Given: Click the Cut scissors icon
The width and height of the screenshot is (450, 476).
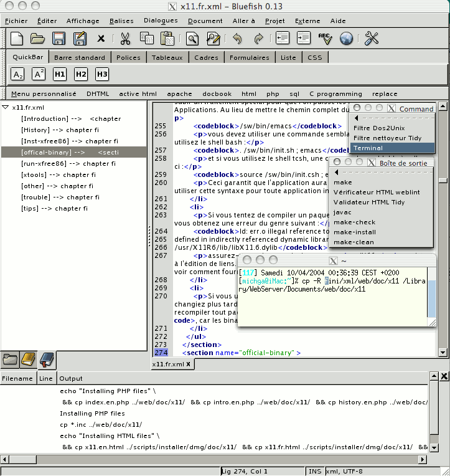Looking at the screenshot, I should point(125,39).
